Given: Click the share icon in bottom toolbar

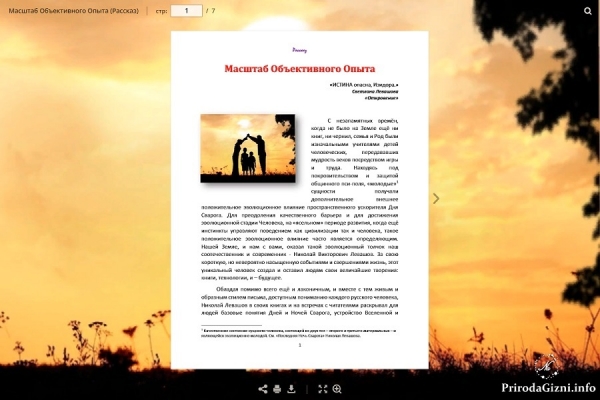Looking at the screenshot, I should [262, 389].
